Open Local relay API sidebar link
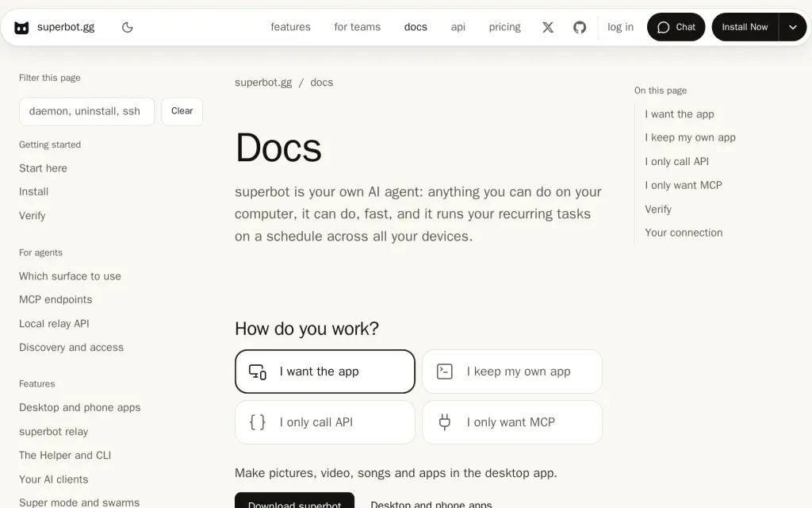812x508 pixels. 54,324
